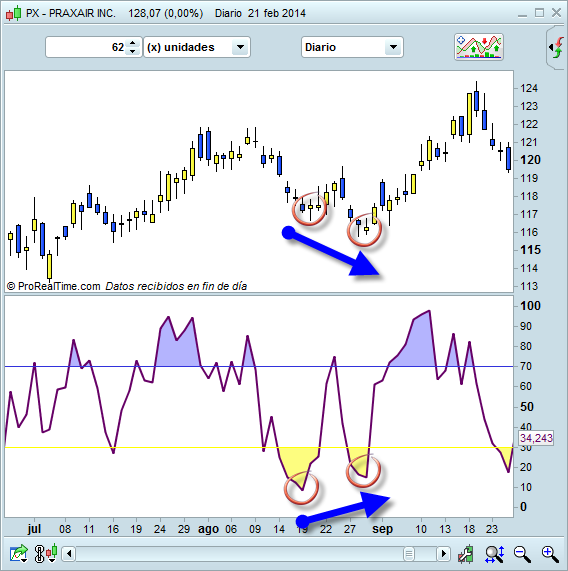Click the price axis label '115'
Image resolution: width=568 pixels, height=571 pixels.
[530, 250]
